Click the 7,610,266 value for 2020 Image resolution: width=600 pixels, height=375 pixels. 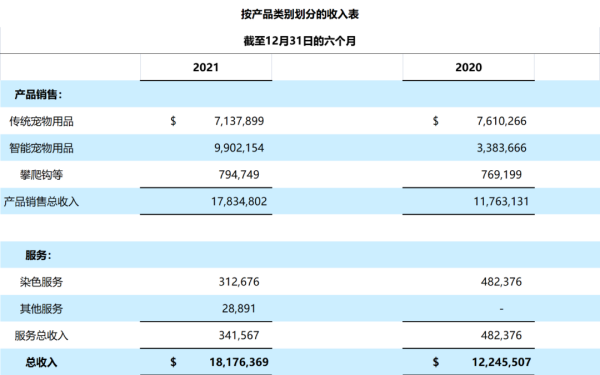tap(501, 121)
